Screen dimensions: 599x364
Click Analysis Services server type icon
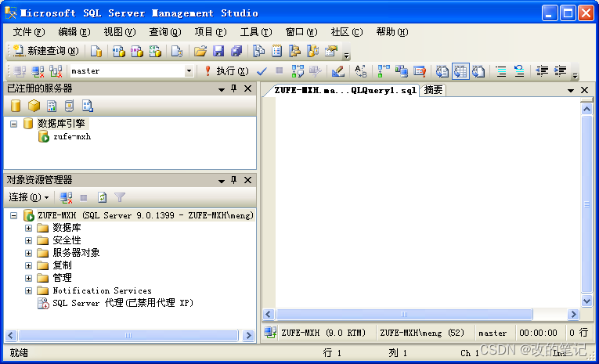click(34, 106)
